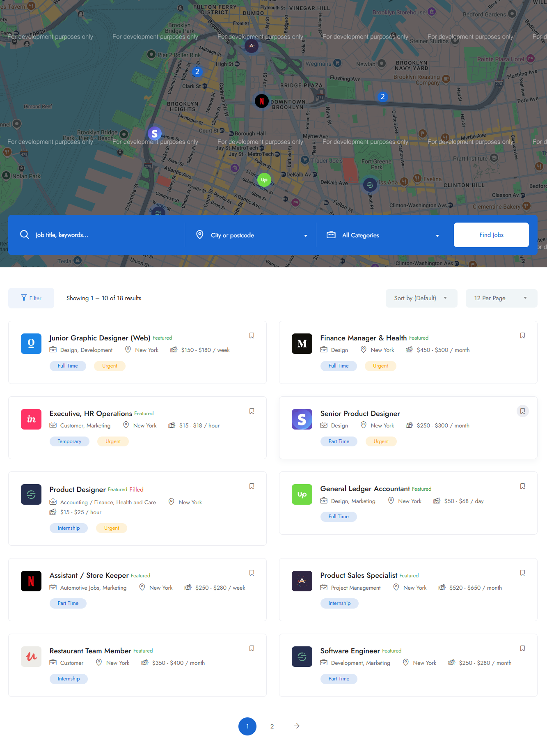Screen dimensions: 547x756
Task: Click the next page arrow in pagination
Action: click(297, 726)
